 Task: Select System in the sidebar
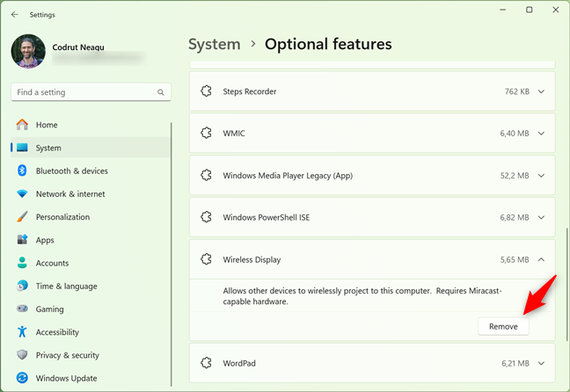click(91, 148)
